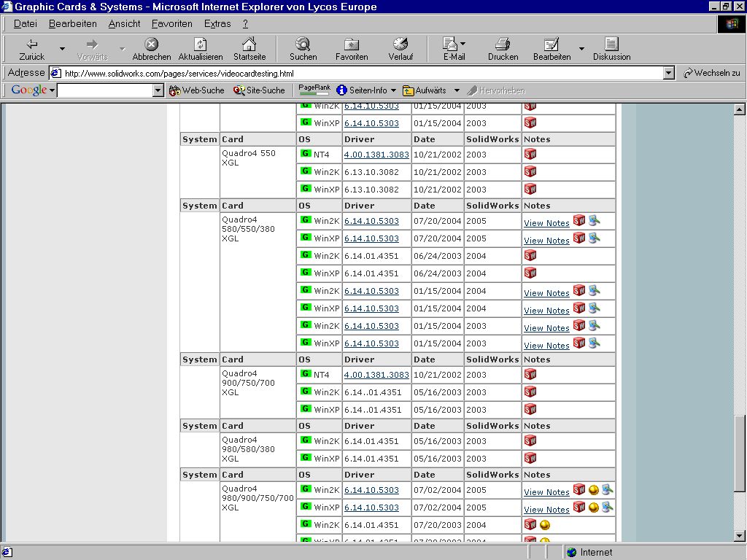Expand the address bar dropdown
The height and width of the screenshot is (560, 747).
click(669, 73)
